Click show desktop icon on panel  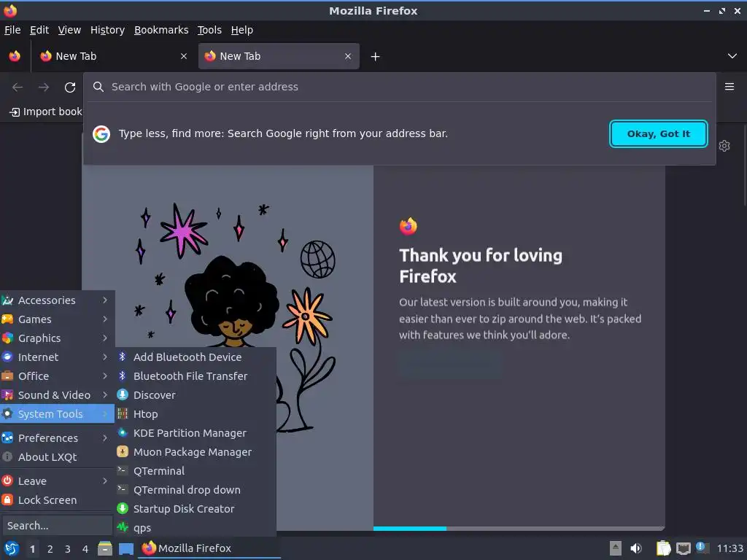click(x=126, y=549)
